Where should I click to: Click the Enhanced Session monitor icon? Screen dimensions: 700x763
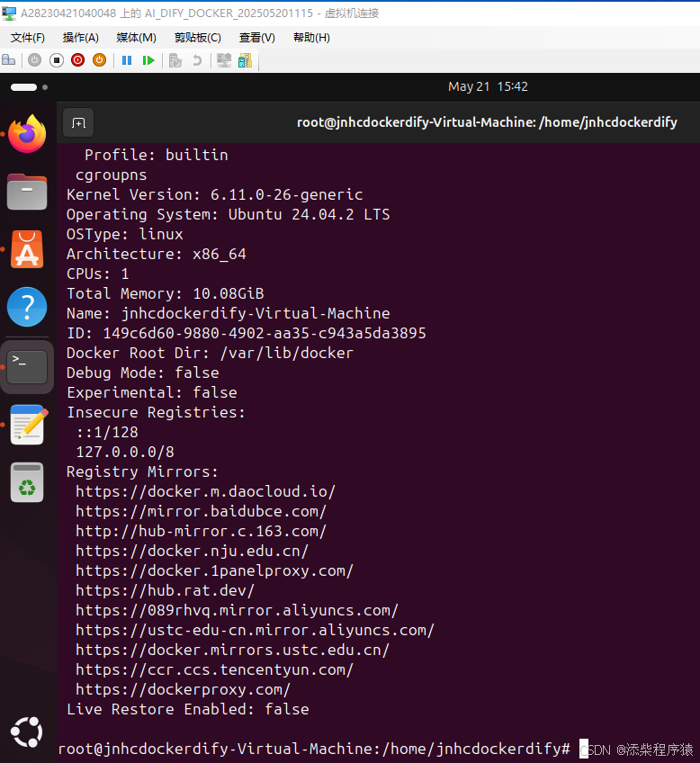coord(224,60)
